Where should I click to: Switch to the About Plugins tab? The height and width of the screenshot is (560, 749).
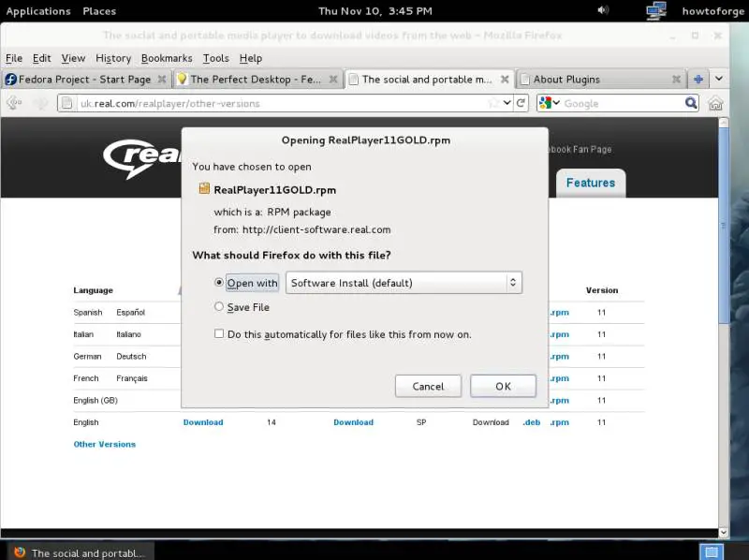600,80
